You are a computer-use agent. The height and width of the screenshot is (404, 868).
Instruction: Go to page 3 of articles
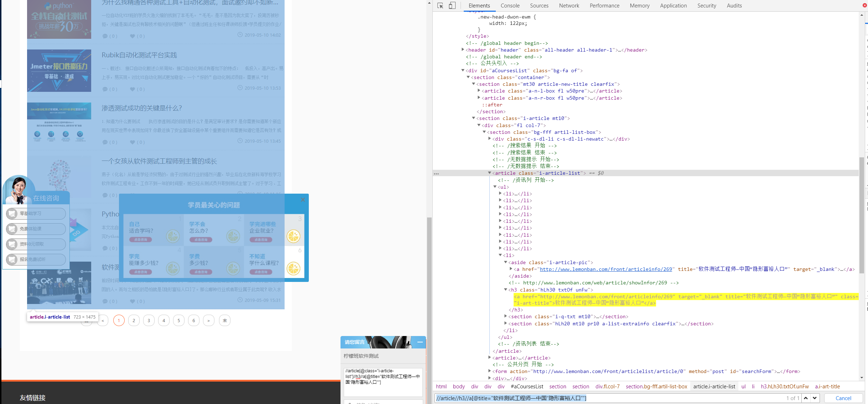149,320
